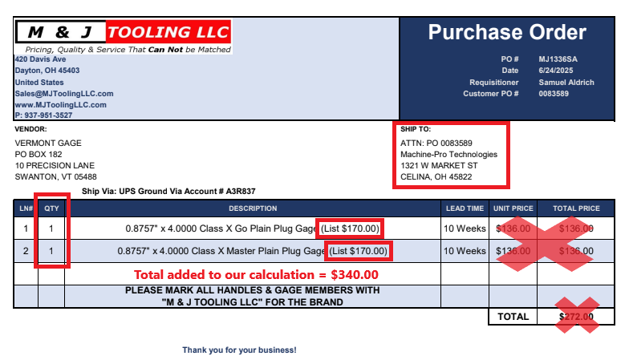Click the vendor name VERMONT GAGE
The image size is (629, 364).
tap(48, 143)
